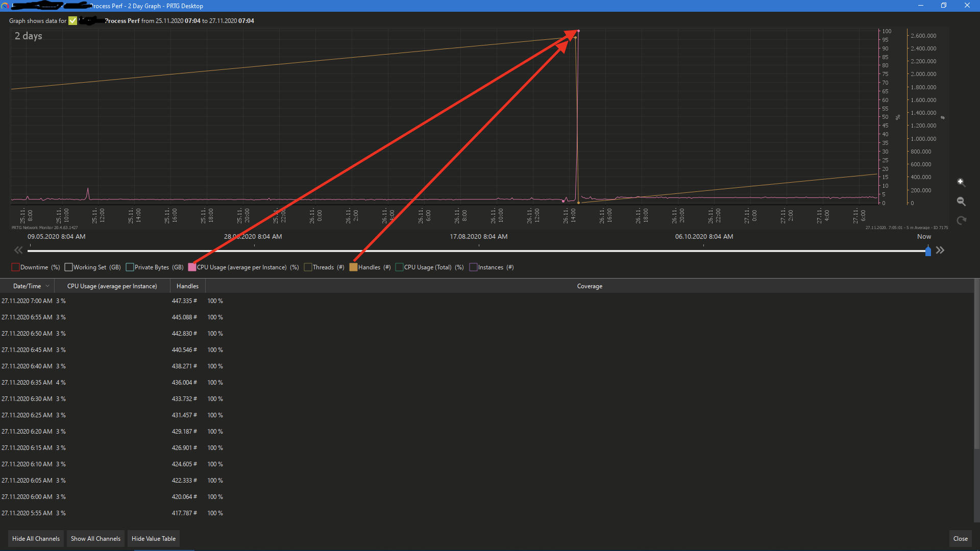Viewport: 980px width, 551px height.
Task: Restore down the PRTG Desktop window
Action: click(x=944, y=6)
